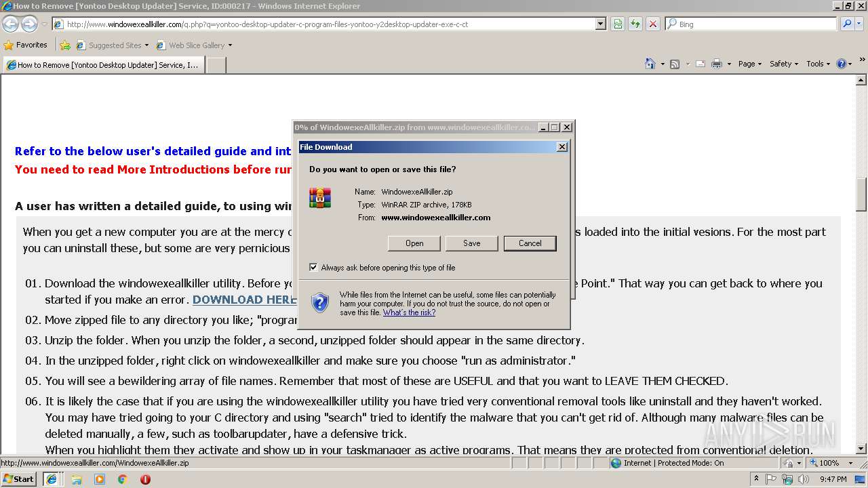Click the Favorites star button

pyautogui.click(x=26, y=45)
